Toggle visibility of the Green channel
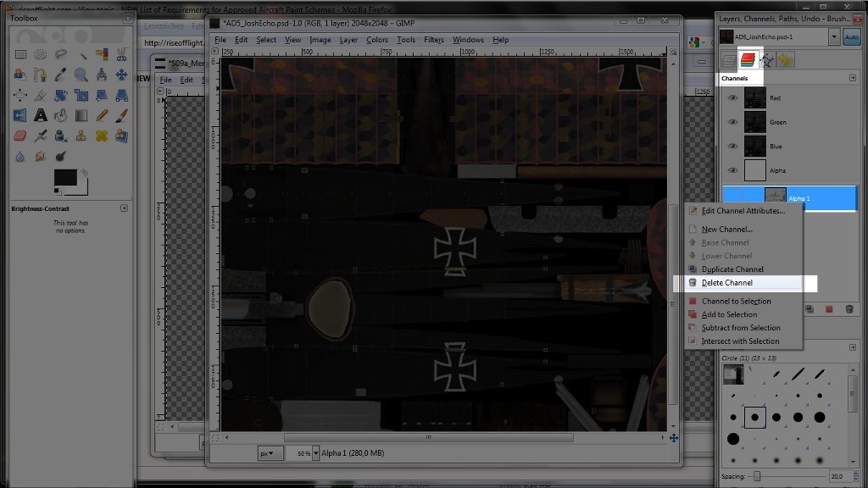 point(732,122)
